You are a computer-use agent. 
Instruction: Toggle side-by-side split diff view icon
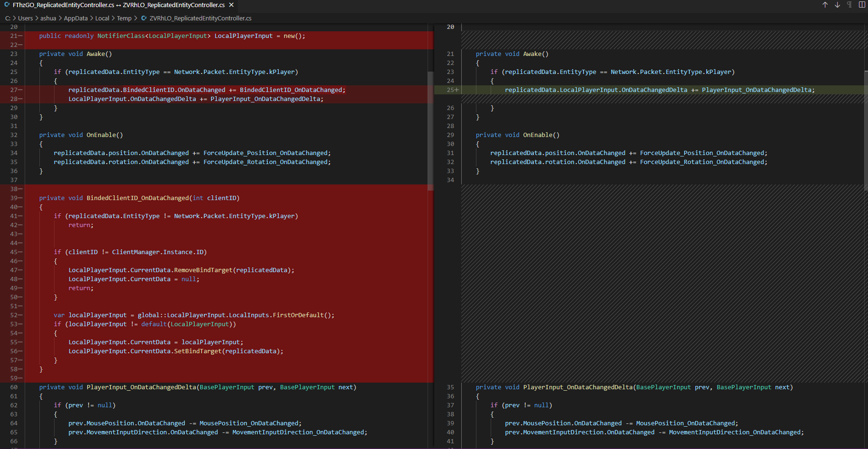pos(862,5)
